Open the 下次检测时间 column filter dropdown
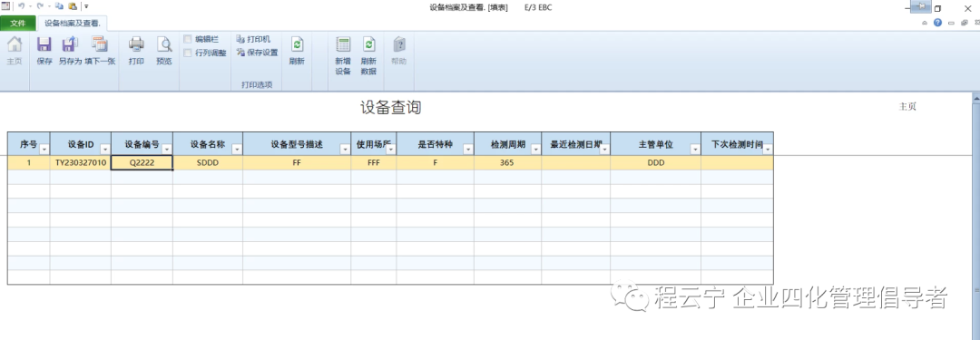The image size is (980, 340). point(768,150)
